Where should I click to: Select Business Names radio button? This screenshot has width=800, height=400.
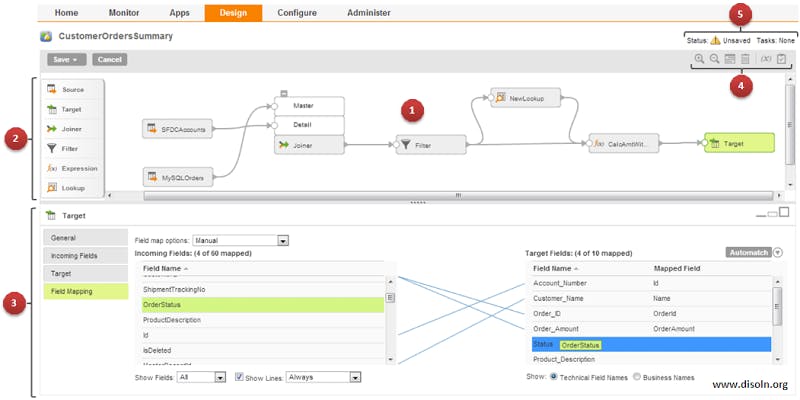637,377
